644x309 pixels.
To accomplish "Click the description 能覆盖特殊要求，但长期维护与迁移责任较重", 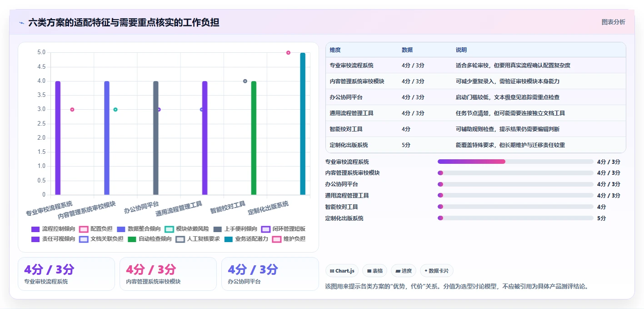I will (510, 145).
